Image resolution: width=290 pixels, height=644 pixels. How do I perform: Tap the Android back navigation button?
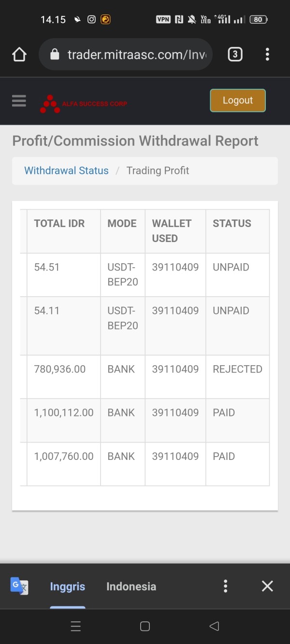coord(214,627)
